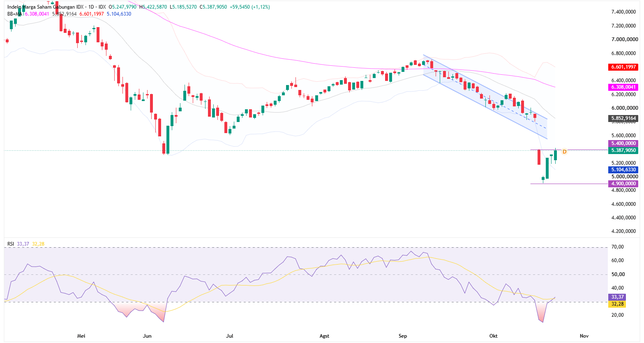Click the open value O5.247,9790
Viewport: 644px width, 343px height.
(x=123, y=7)
